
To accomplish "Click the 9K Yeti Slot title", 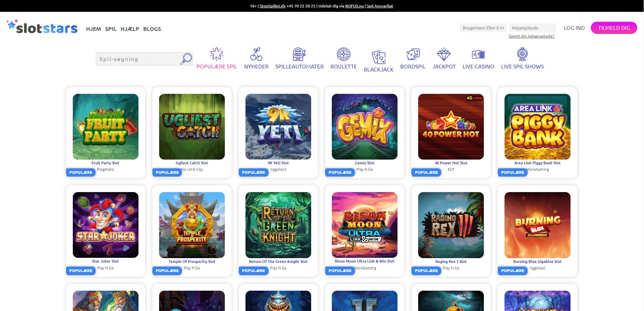I will pos(278,163).
